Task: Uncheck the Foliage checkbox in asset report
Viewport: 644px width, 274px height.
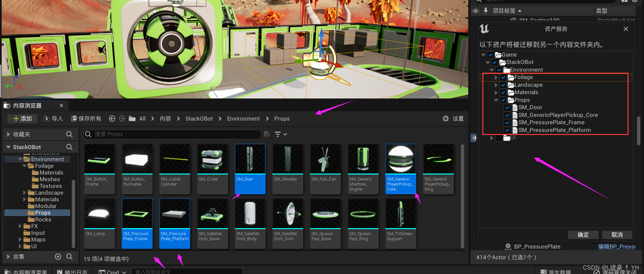Action: [x=503, y=77]
